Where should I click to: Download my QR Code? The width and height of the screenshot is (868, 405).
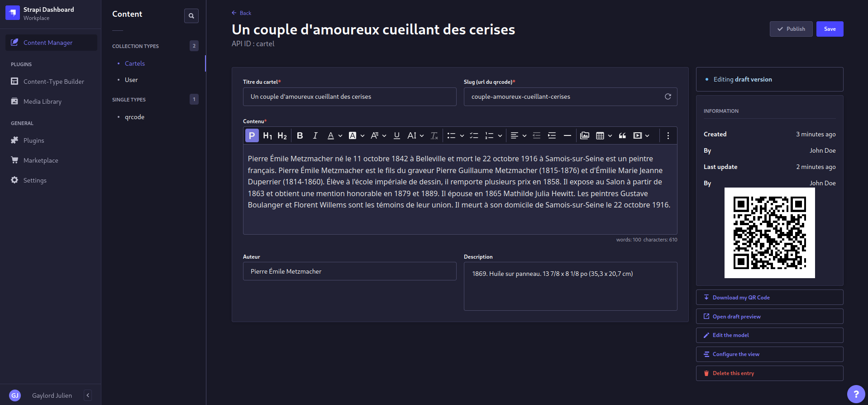click(x=769, y=297)
